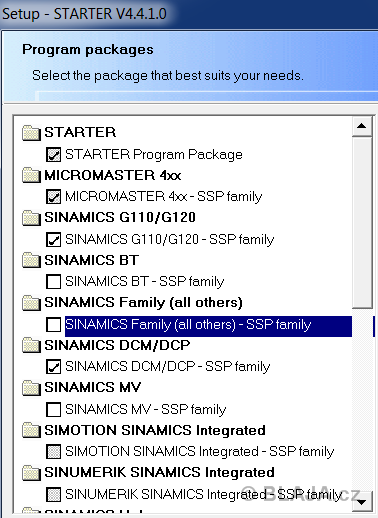Screen dimensions: 378x518
Task: Check the SINAMICS Family (all others) checkbox
Action: 53,325
